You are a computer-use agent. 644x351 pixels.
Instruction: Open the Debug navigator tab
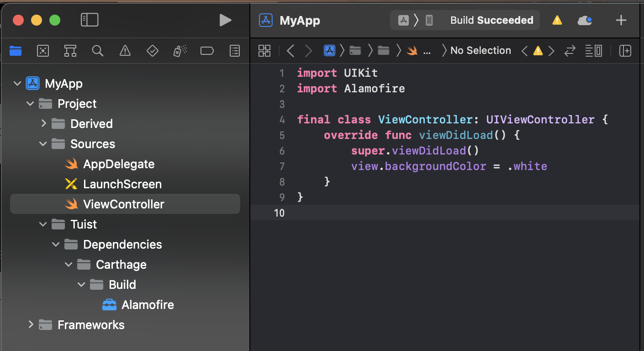pos(179,51)
